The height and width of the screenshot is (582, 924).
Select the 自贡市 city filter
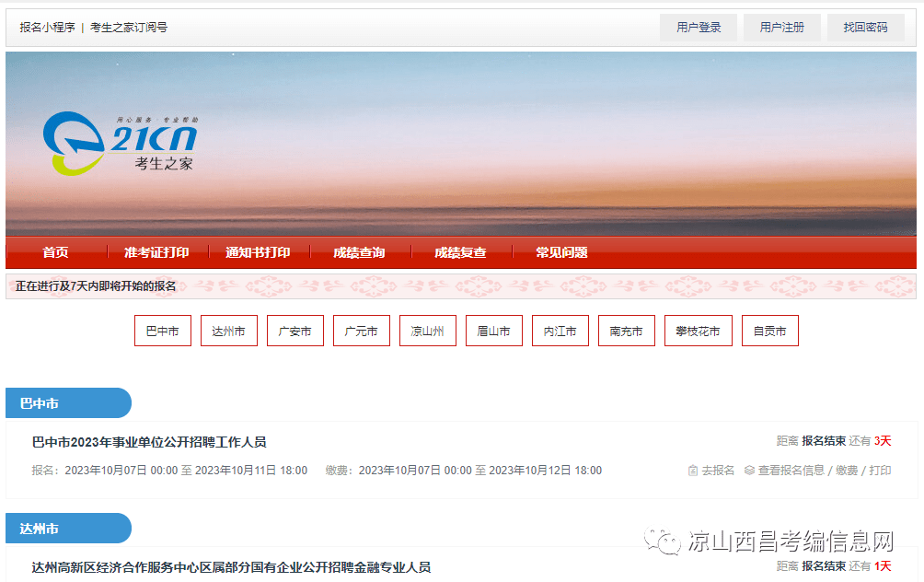(769, 330)
